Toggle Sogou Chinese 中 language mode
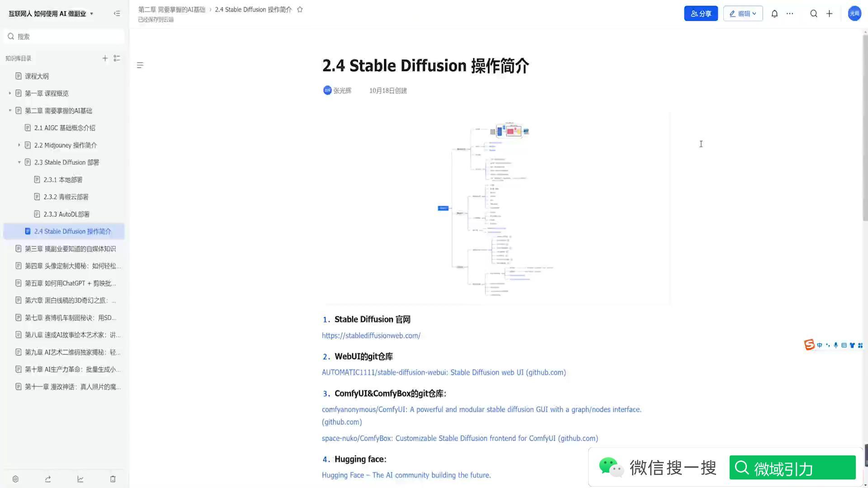This screenshot has width=868, height=488. [820, 345]
